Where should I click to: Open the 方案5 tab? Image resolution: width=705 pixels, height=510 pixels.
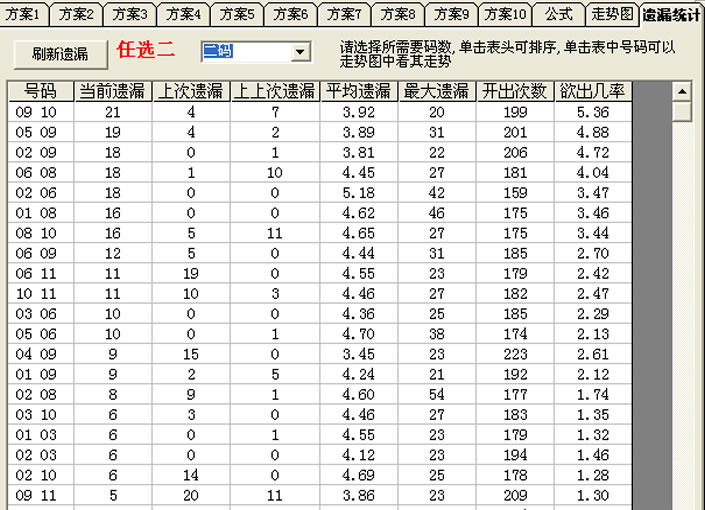coord(237,14)
